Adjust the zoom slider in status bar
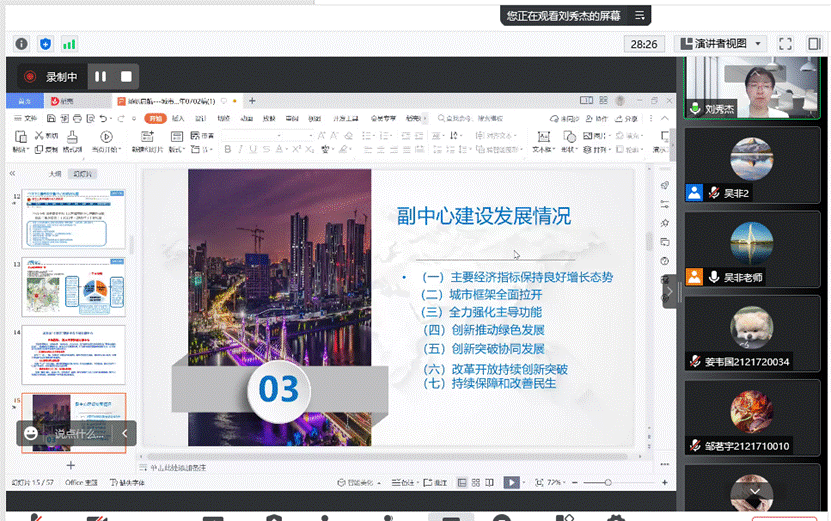831x521 pixels. click(x=608, y=482)
